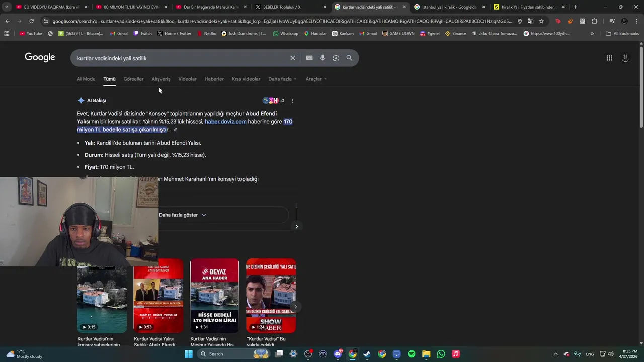
Task: Play the 1:24 Show Haber video thumbnail
Action: pyautogui.click(x=271, y=296)
